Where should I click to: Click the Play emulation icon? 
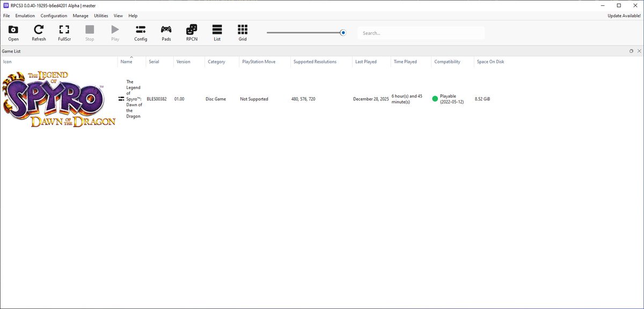[115, 33]
